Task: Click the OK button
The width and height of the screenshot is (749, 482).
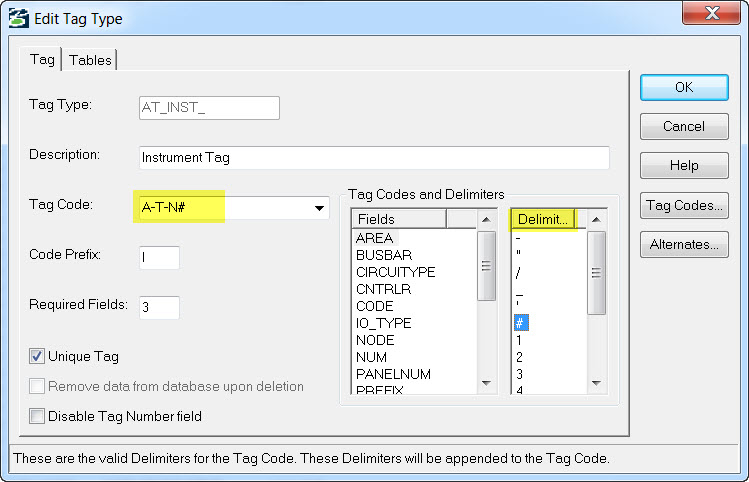Action: coord(684,87)
